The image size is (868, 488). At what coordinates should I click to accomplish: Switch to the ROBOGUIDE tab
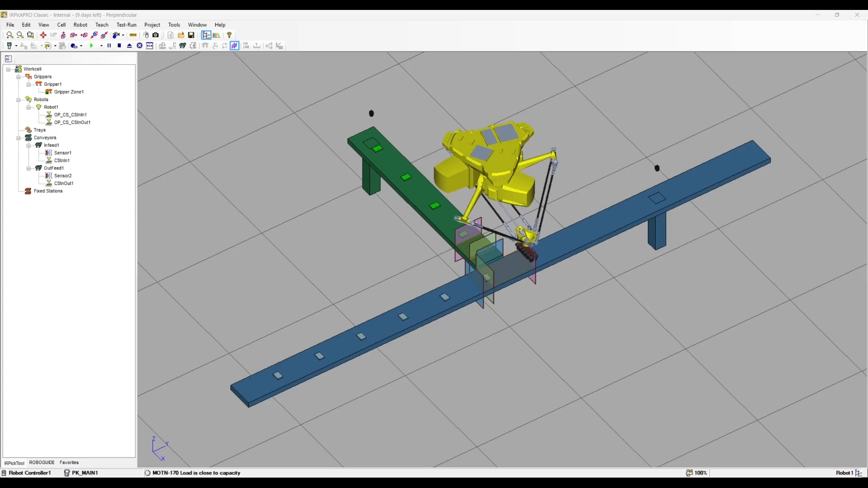[42, 462]
